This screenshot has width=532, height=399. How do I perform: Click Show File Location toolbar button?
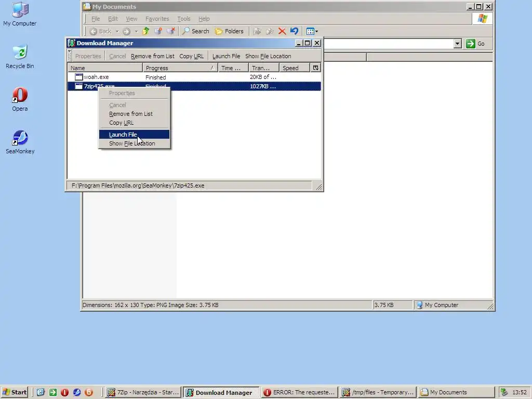(x=268, y=56)
